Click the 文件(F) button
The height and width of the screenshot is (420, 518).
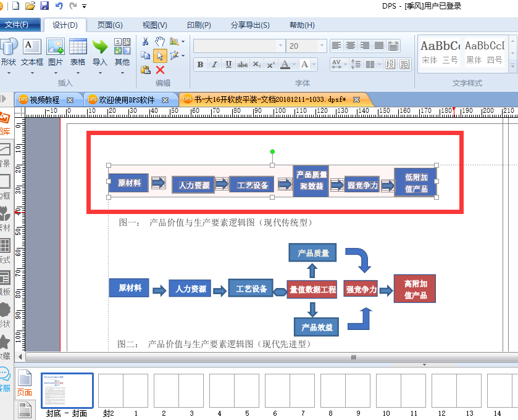[x=17, y=25]
